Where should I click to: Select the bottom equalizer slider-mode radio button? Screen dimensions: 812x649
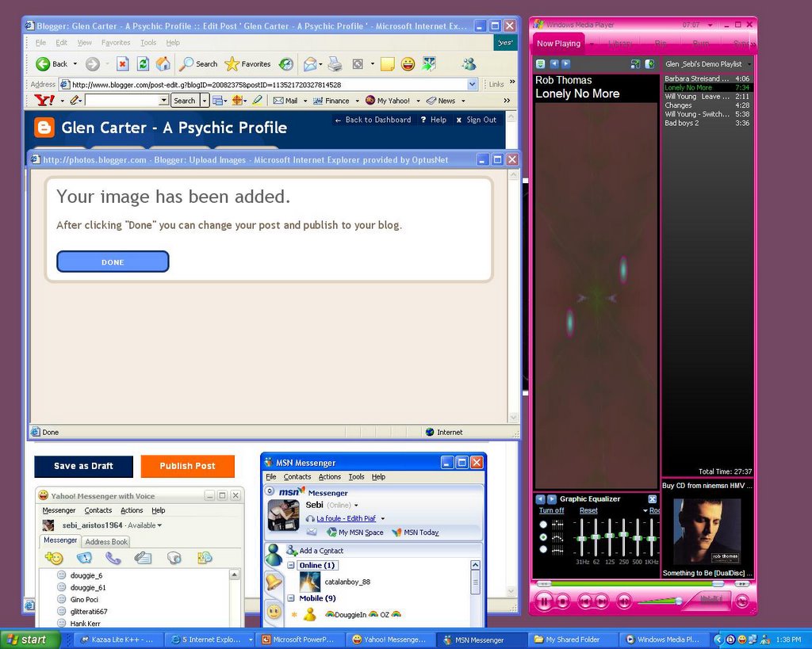click(x=543, y=550)
